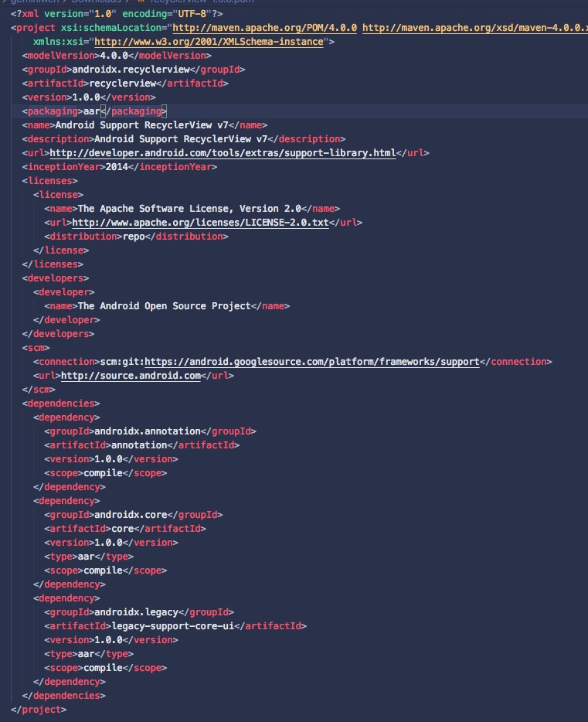This screenshot has height=722, width=588.
Task: Click the legacy-support-core-ui artifactId
Action: (x=172, y=626)
